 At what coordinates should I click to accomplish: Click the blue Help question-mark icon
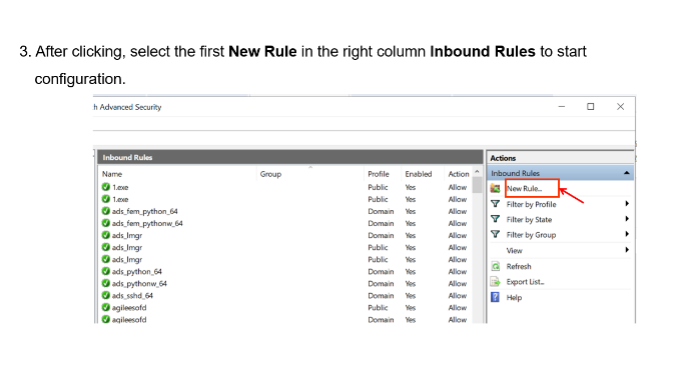click(x=495, y=297)
